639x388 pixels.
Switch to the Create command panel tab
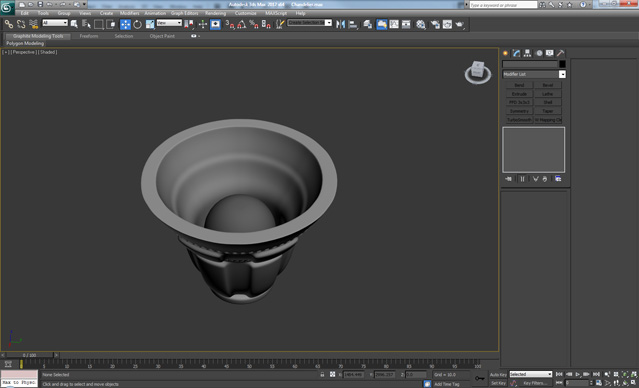click(506, 53)
